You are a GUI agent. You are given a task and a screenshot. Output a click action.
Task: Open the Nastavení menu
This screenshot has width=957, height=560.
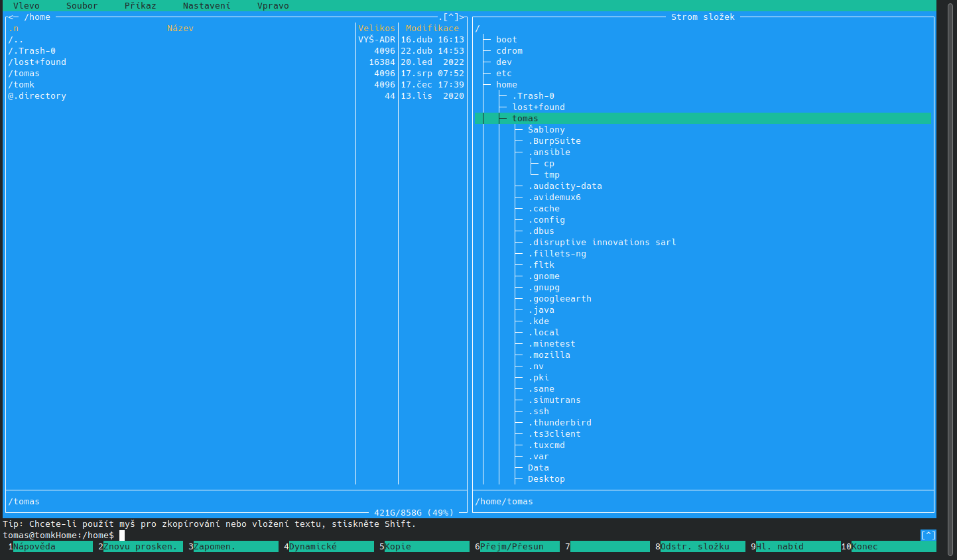click(207, 5)
